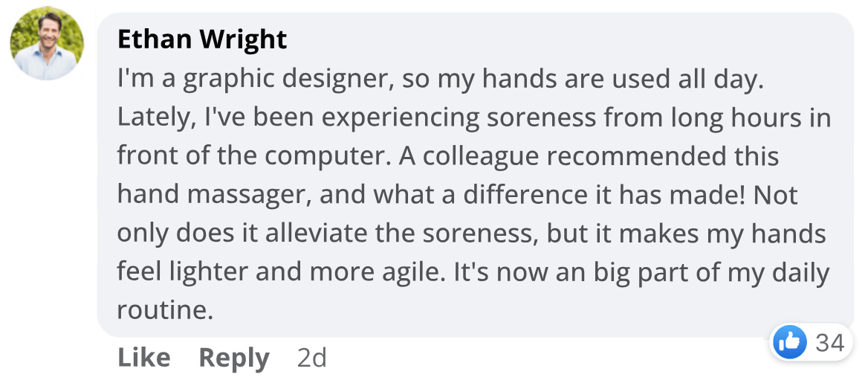The width and height of the screenshot is (868, 386).
Task: Click the 2d comment timestamp
Action: (311, 358)
